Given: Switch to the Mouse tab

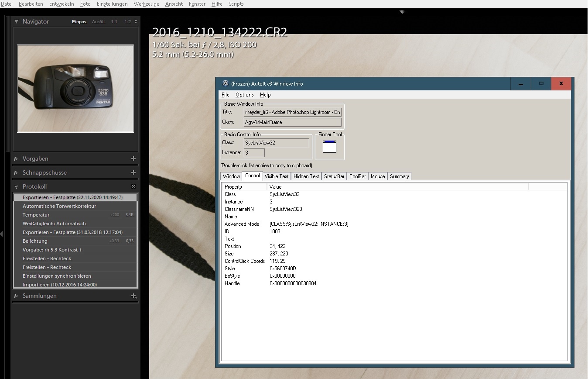Looking at the screenshot, I should (378, 176).
